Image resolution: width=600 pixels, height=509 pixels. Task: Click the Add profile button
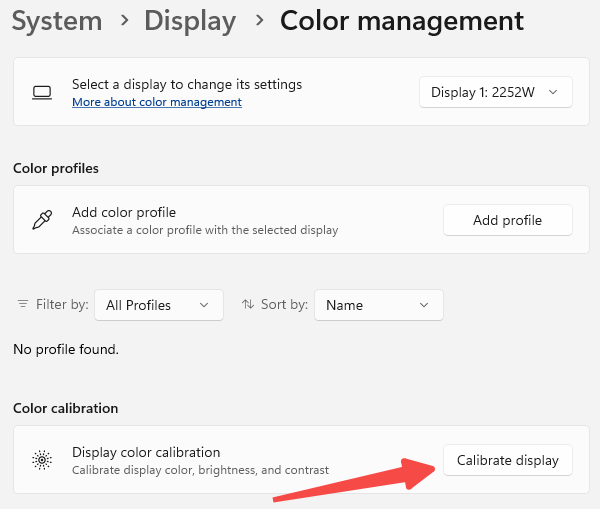click(508, 220)
